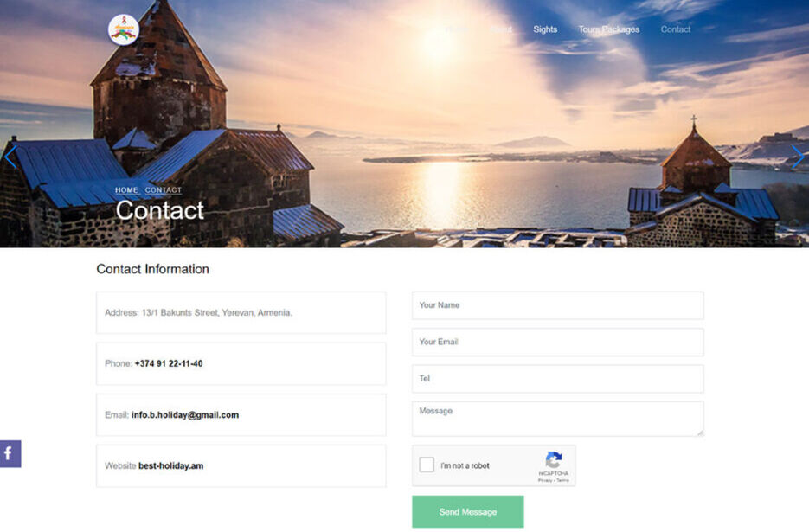
Task: Open the Facebook side button
Action: [x=10, y=454]
